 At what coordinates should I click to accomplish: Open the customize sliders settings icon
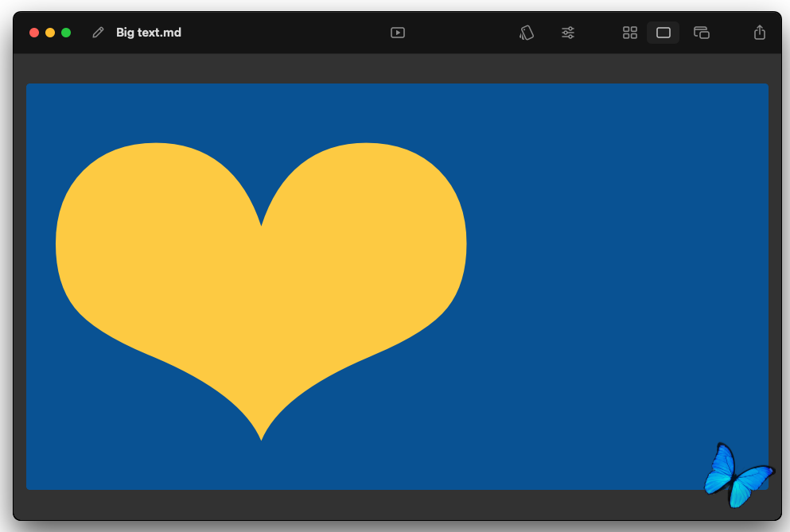pos(568,33)
